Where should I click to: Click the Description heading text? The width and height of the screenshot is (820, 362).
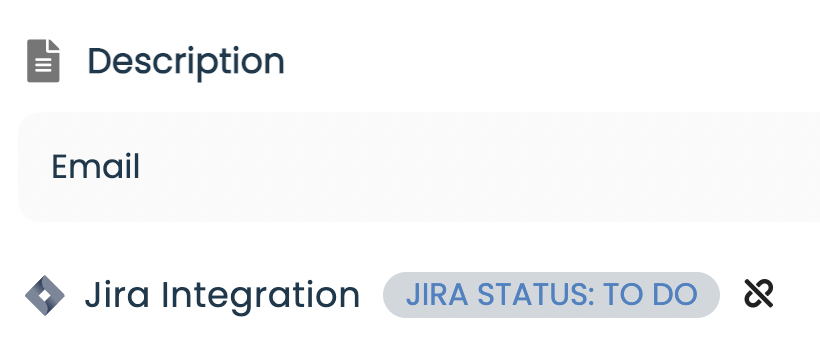point(186,62)
